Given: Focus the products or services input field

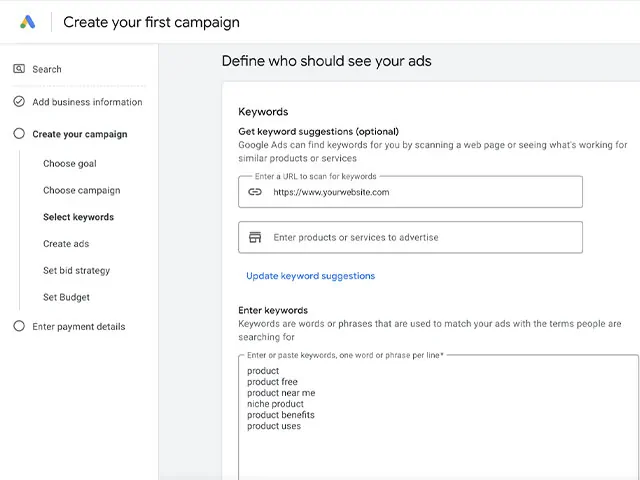Looking at the screenshot, I should click(x=420, y=237).
